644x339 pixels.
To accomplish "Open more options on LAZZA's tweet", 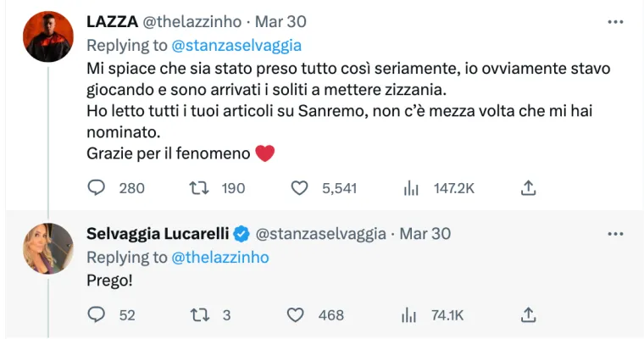I will pyautogui.click(x=615, y=22).
